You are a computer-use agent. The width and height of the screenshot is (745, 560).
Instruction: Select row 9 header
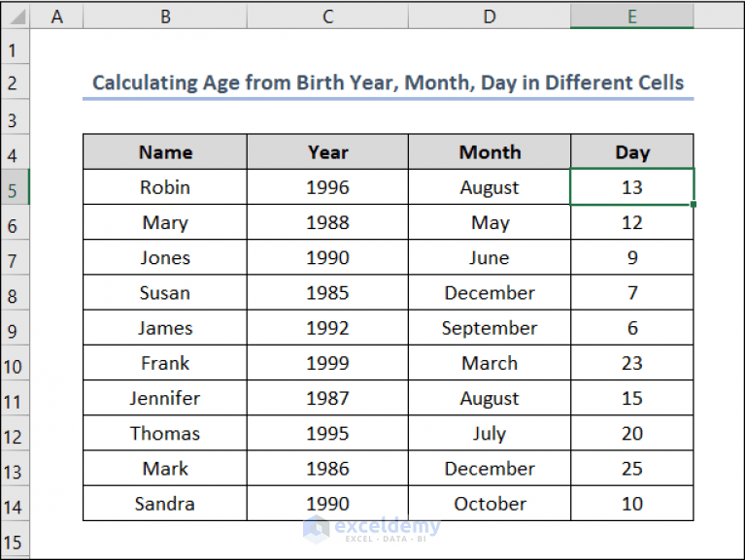(15, 328)
